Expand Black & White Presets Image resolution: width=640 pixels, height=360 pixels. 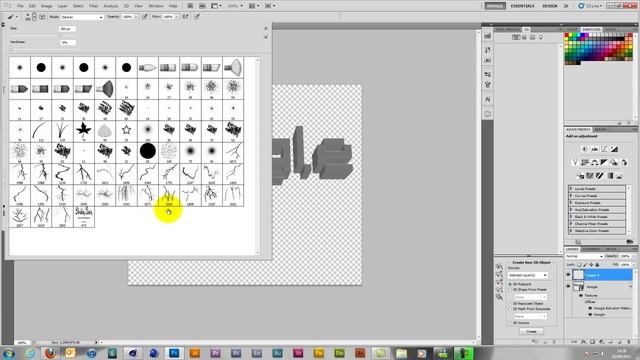click(x=571, y=217)
